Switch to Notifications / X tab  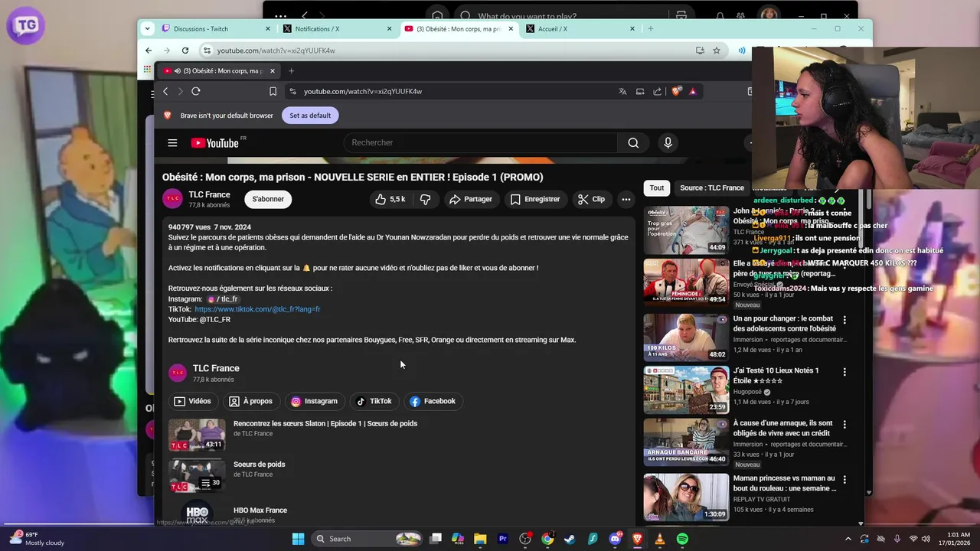click(338, 29)
